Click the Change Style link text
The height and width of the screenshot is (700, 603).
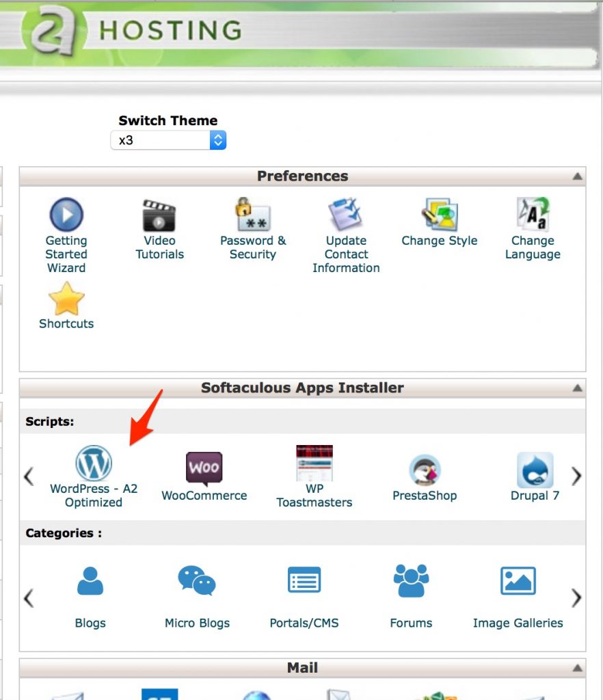(439, 241)
